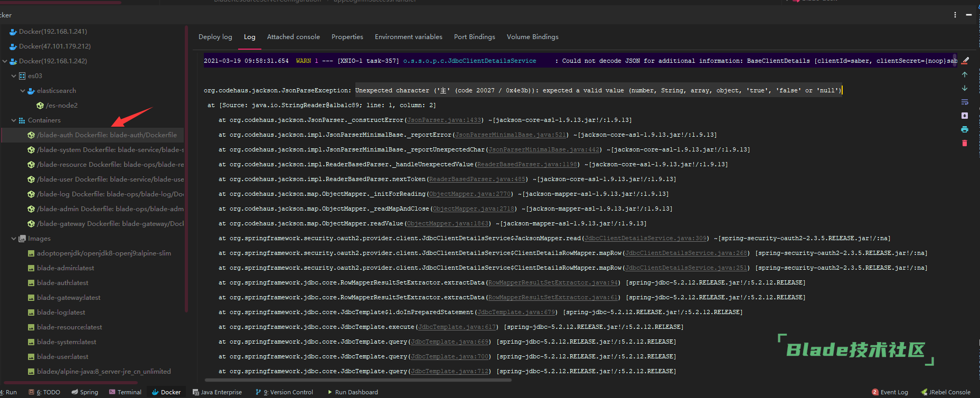980x398 pixels.
Task: Open ObjectMapper.java:2770 link
Action: click(470, 194)
